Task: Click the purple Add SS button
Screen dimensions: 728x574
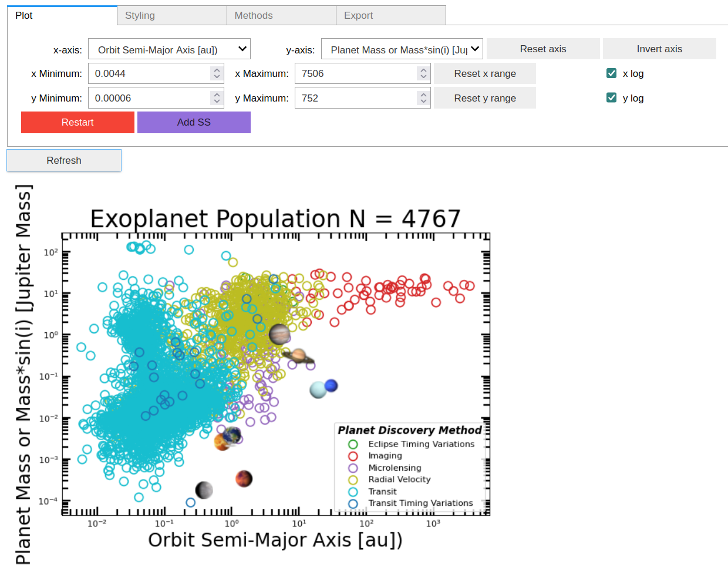Action: (x=194, y=122)
